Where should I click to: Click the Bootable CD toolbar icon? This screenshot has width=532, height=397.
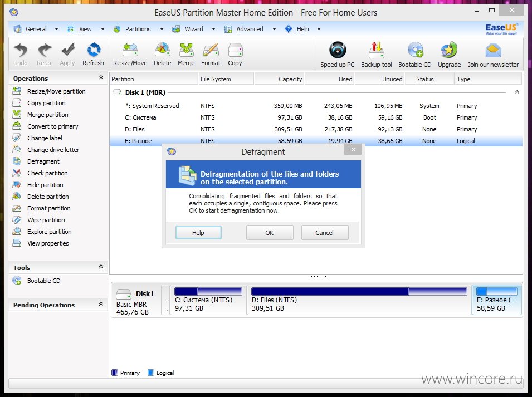point(415,55)
